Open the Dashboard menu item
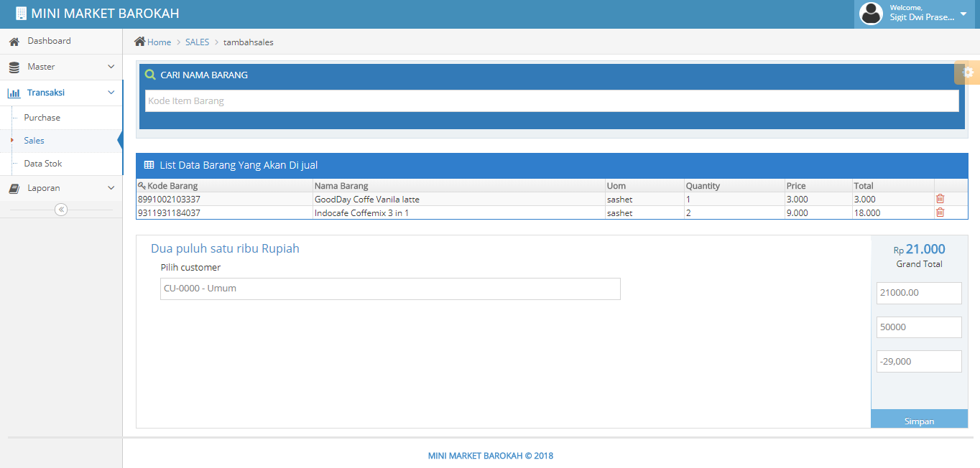The image size is (980, 468). pos(61,41)
